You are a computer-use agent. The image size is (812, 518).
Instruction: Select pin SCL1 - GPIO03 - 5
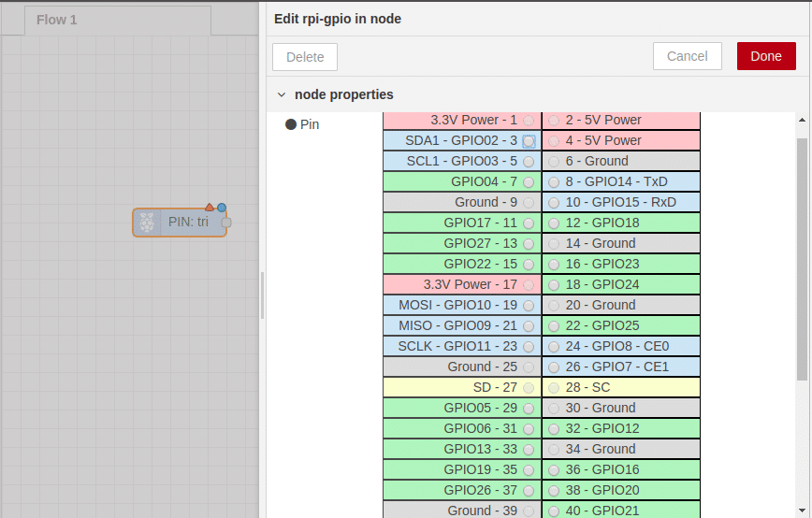pyautogui.click(x=529, y=162)
